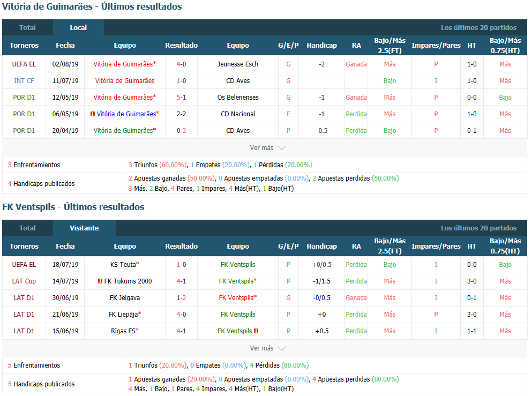The image size is (532, 396).
Task: Click Los últimos 20 partidos in Ventspils section
Action: tap(478, 228)
